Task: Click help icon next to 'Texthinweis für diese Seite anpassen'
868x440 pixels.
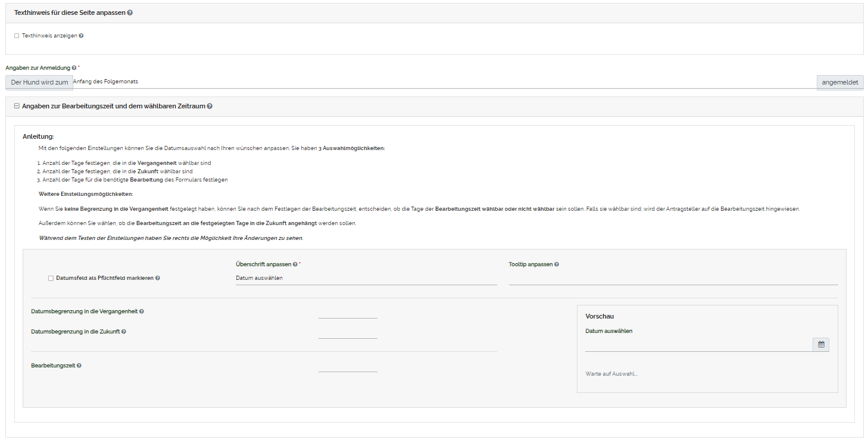Action: click(130, 13)
